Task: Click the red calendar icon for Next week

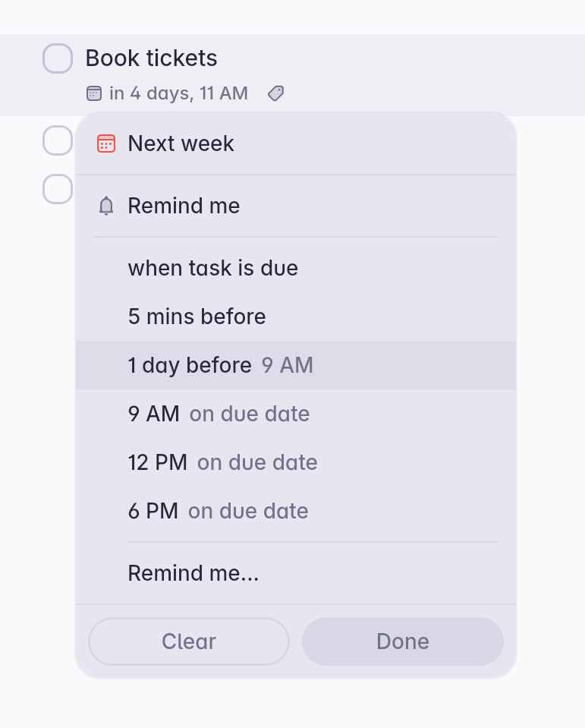Action: point(106,143)
